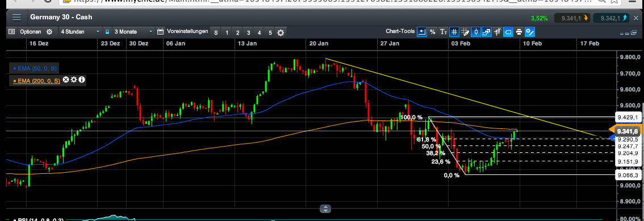Show EMA 200 indicator info
The width and height of the screenshot is (644, 221).
(x=82, y=80)
